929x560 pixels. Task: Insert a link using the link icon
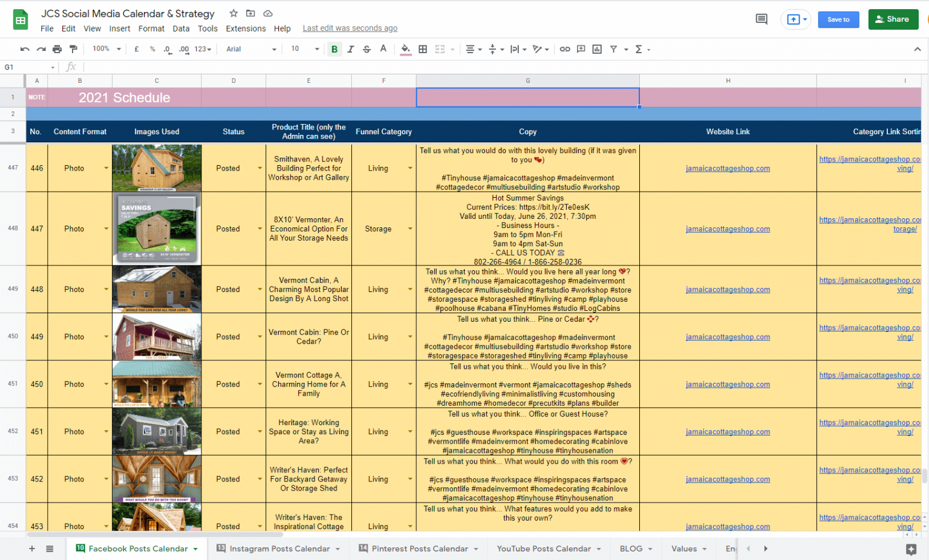coord(564,49)
